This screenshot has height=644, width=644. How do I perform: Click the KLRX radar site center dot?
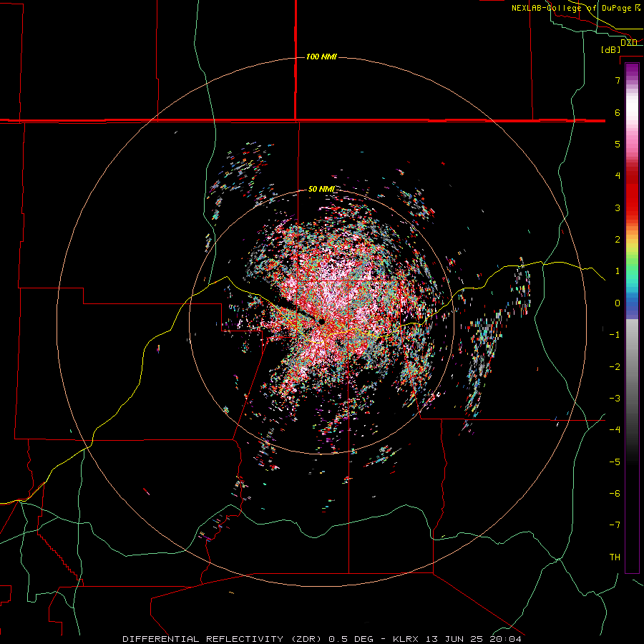pos(322,321)
